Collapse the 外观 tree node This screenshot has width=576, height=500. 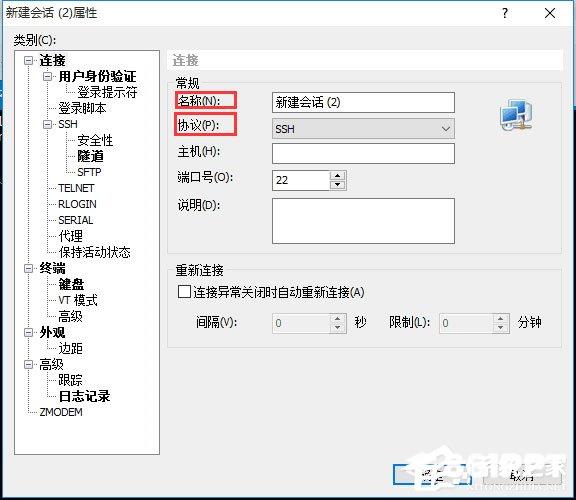[28, 332]
